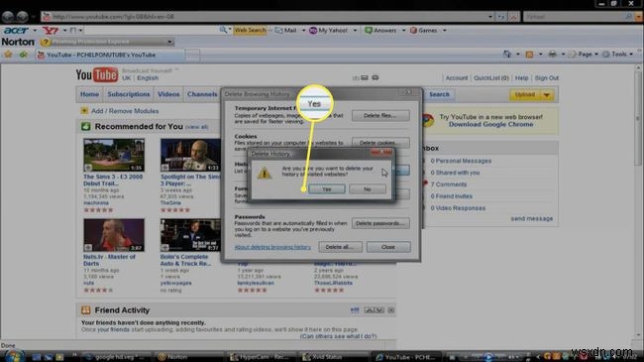Open QuickList (0) link
This screenshot has height=362, width=644.
coord(491,78)
